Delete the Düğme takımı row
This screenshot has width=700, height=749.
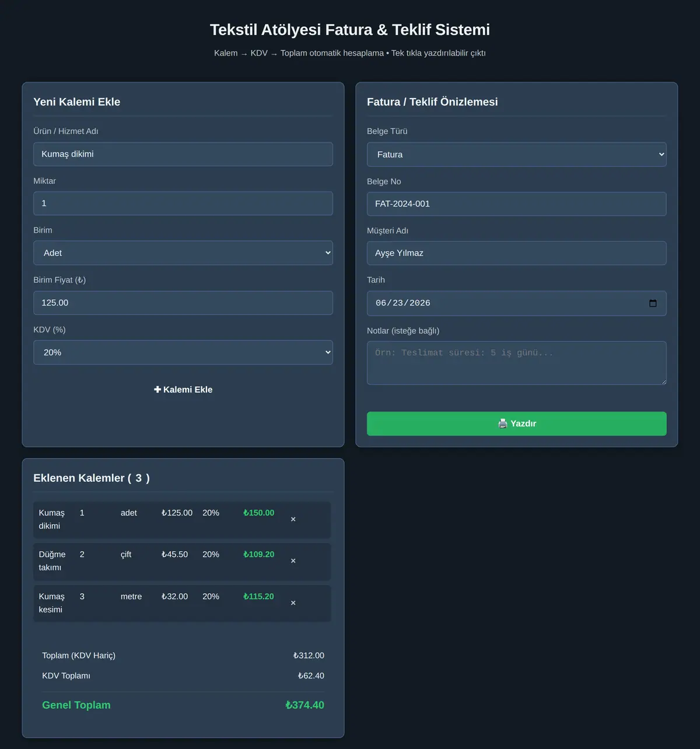293,561
